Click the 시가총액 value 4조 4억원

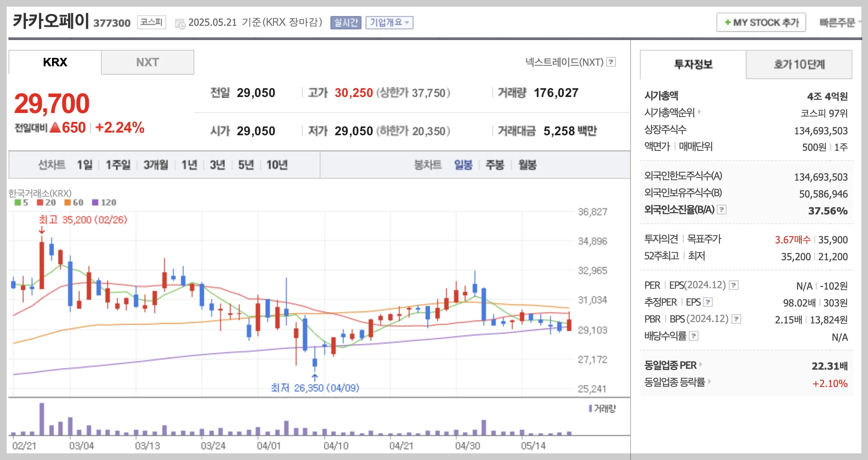pos(828,96)
